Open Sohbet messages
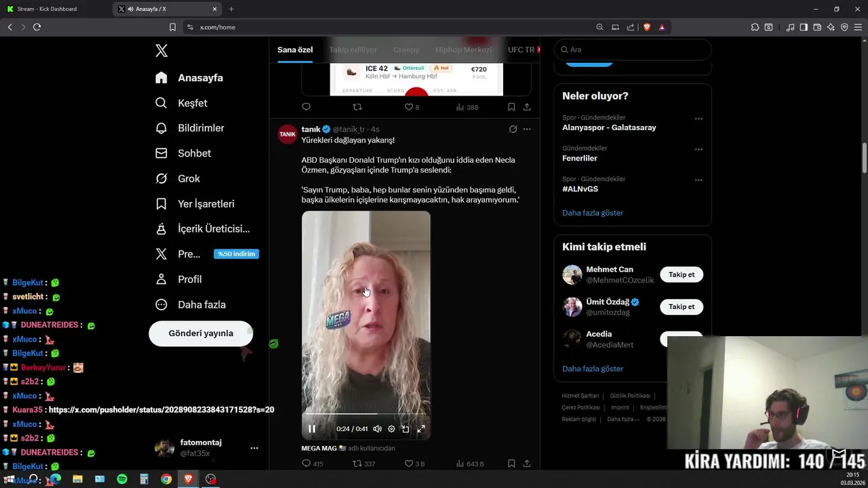The width and height of the screenshot is (868, 488). coord(183,153)
